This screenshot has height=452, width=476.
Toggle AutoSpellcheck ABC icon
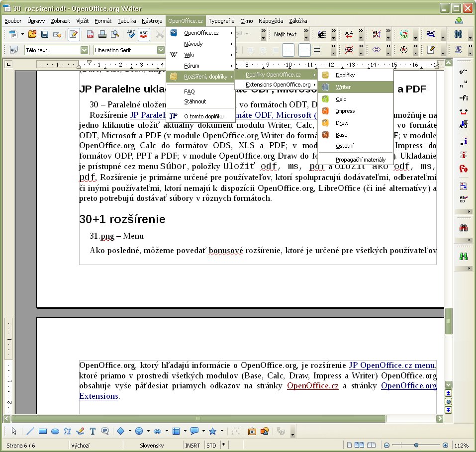click(x=144, y=34)
